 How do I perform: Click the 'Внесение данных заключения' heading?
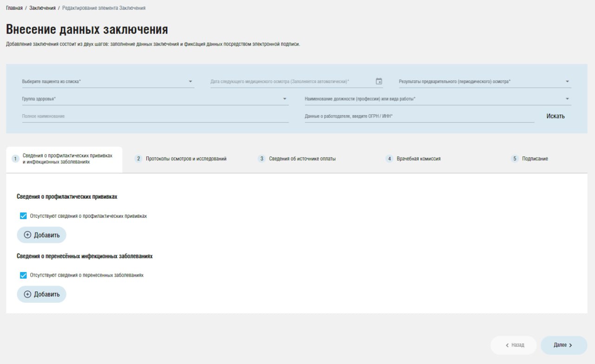click(x=87, y=29)
